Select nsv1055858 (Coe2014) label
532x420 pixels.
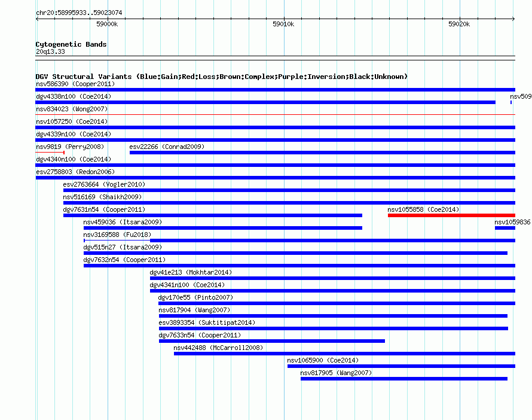pos(423,209)
